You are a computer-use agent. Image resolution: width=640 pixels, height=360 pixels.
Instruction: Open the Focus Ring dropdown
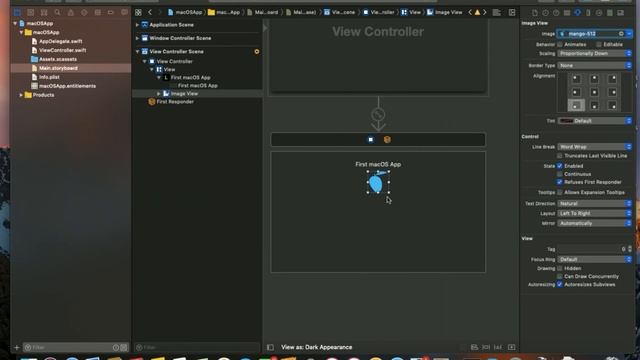click(x=594, y=259)
